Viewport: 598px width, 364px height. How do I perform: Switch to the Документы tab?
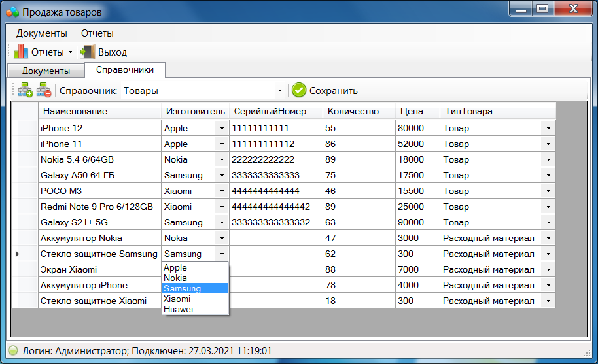46,71
